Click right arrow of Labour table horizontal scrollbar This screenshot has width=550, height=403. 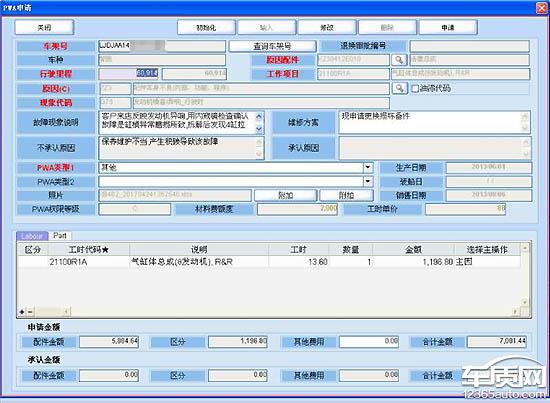coord(515,311)
